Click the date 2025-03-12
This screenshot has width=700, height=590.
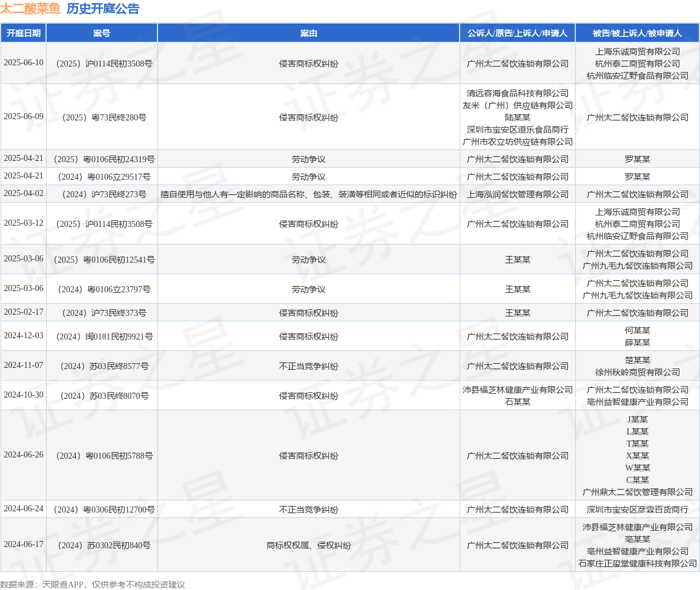[24, 223]
